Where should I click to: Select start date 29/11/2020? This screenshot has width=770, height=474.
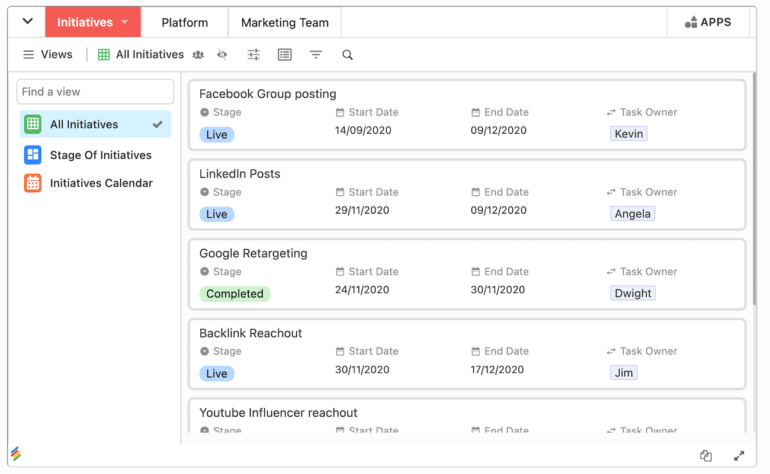point(362,210)
